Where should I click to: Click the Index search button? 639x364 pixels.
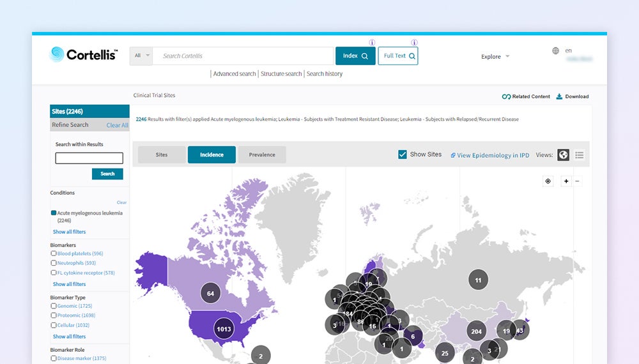pos(355,56)
